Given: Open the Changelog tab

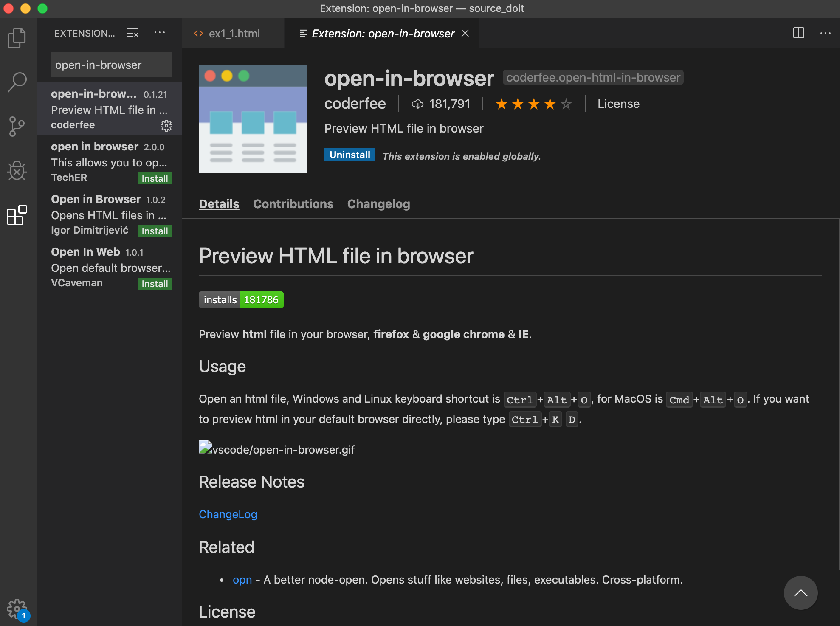Looking at the screenshot, I should (x=378, y=204).
